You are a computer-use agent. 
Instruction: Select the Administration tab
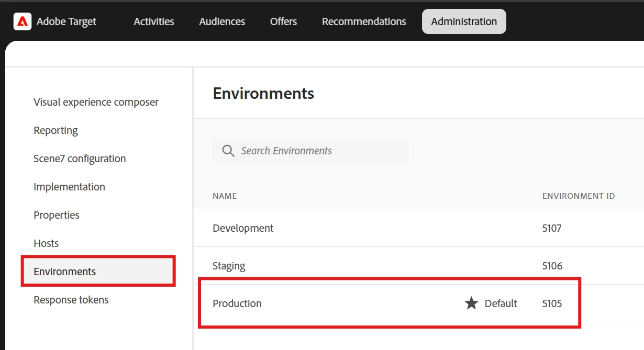coord(464,21)
